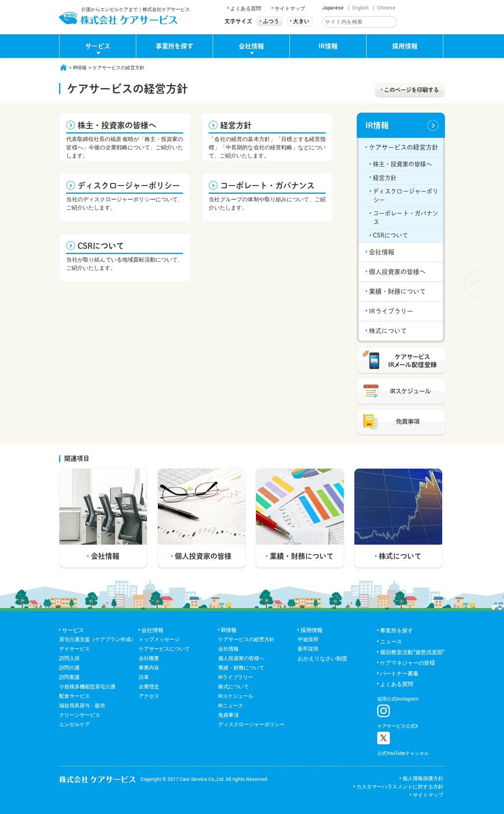This screenshot has height=814, width=504.
Task: Click the scroll-to-top circle arrow
Action: (477, 284)
